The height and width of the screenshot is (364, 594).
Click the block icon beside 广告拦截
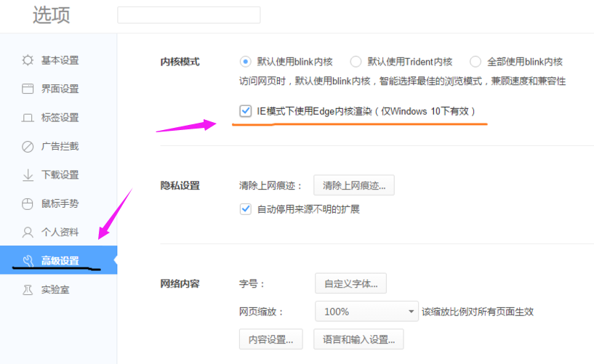[28, 146]
